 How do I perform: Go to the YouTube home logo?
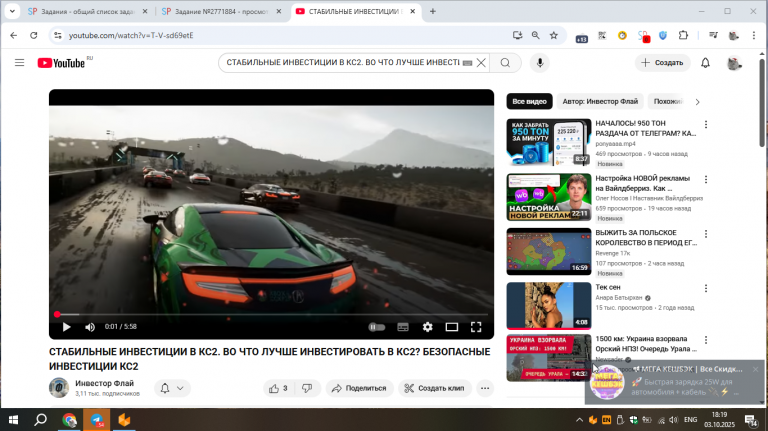61,63
